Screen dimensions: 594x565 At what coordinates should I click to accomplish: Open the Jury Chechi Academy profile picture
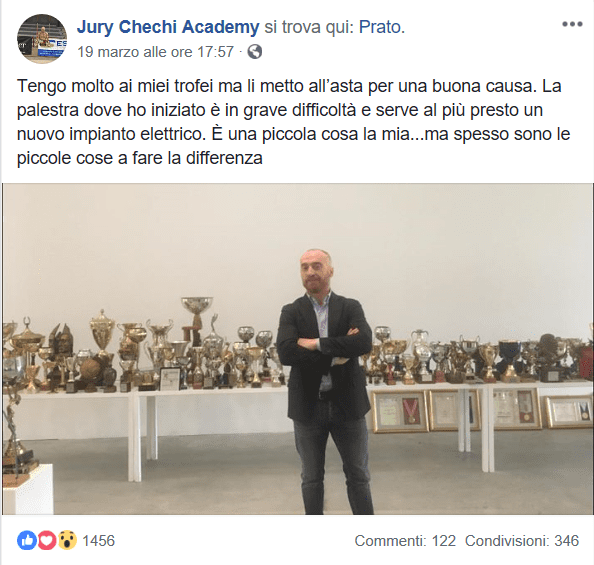pos(42,39)
